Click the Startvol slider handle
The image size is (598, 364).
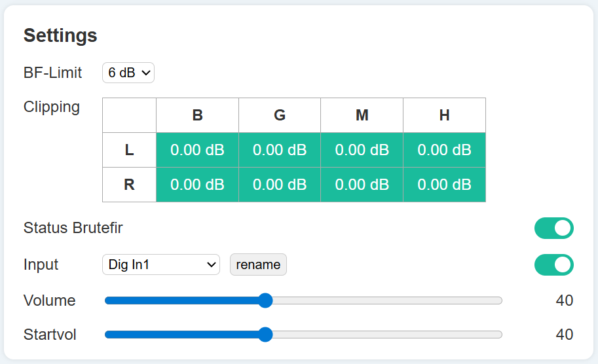pos(265,335)
